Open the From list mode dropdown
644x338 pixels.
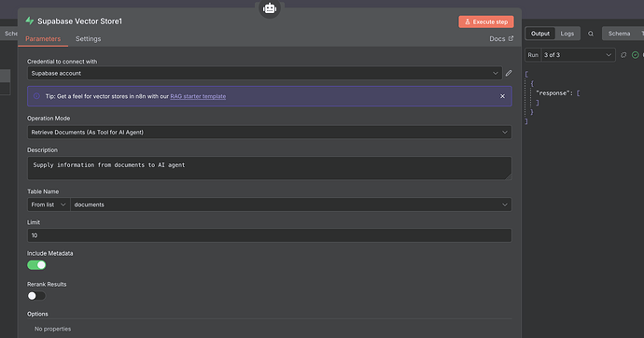(x=49, y=204)
